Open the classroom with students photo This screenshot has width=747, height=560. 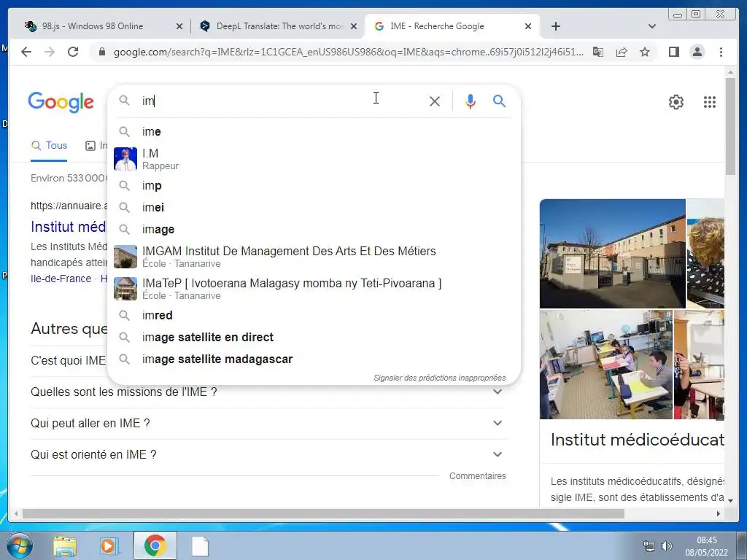click(x=606, y=365)
